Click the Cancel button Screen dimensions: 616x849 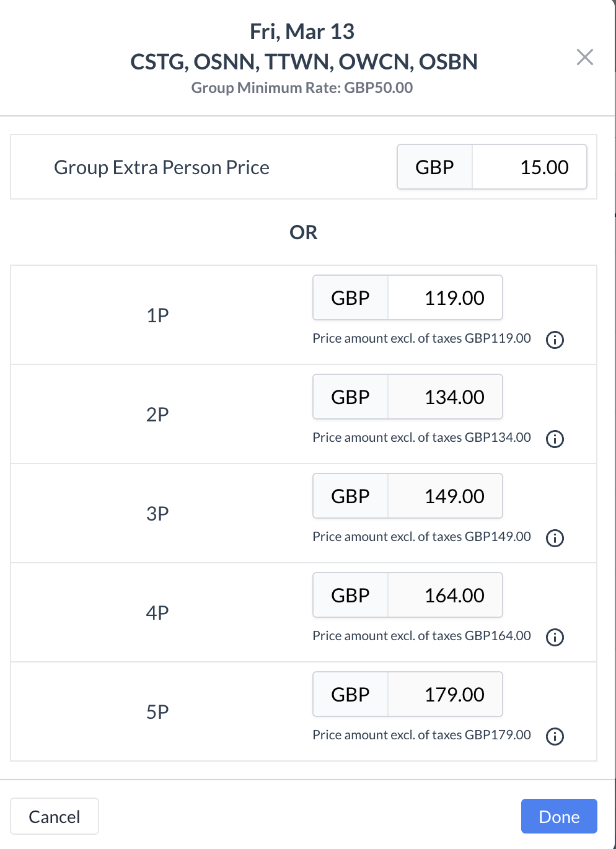pyautogui.click(x=55, y=816)
